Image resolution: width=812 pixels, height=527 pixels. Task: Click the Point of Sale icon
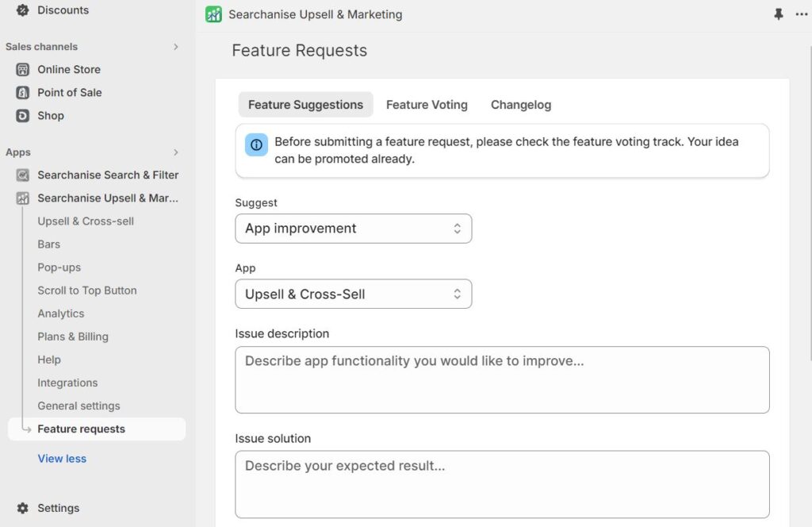tap(24, 92)
